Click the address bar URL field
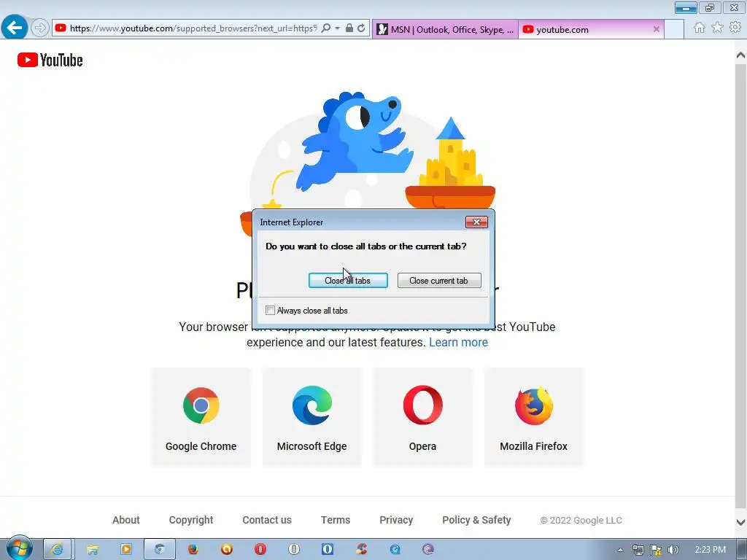This screenshot has width=747, height=560. 193,28
